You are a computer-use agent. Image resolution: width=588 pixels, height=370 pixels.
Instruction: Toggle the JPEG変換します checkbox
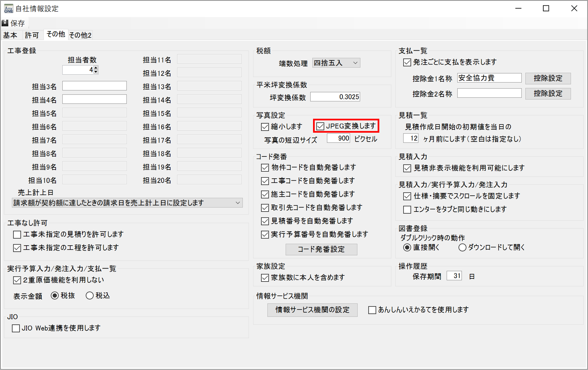click(320, 126)
